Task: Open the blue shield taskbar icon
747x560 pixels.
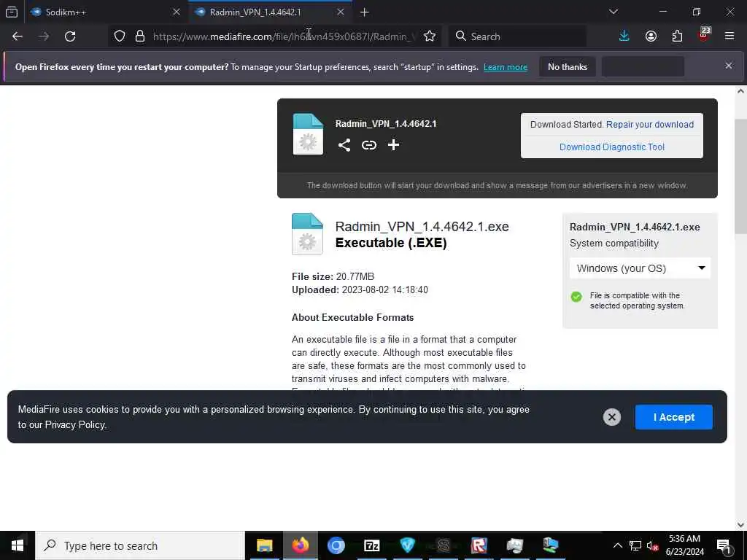Action: 407,545
